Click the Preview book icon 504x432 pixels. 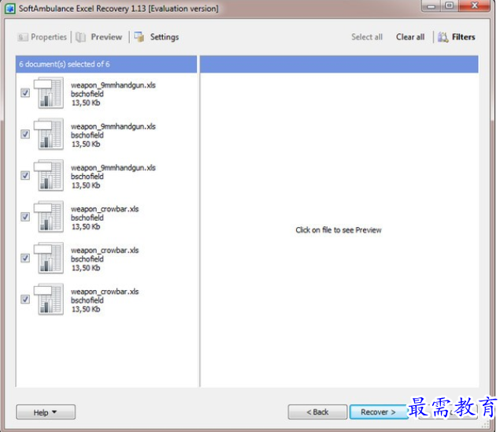coord(80,37)
